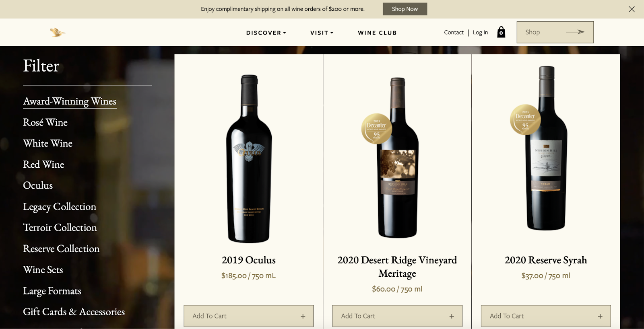This screenshot has width=644, height=329.
Task: Filter by Red Wine
Action: [x=43, y=164]
